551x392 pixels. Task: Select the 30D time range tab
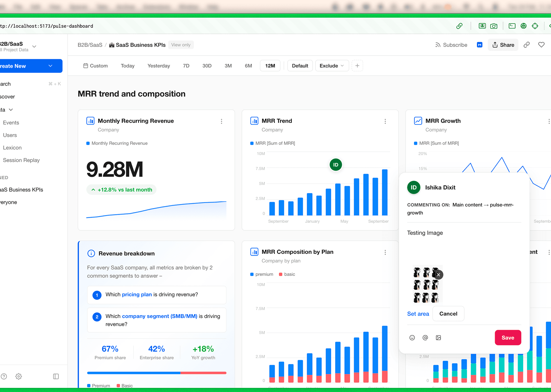click(207, 66)
